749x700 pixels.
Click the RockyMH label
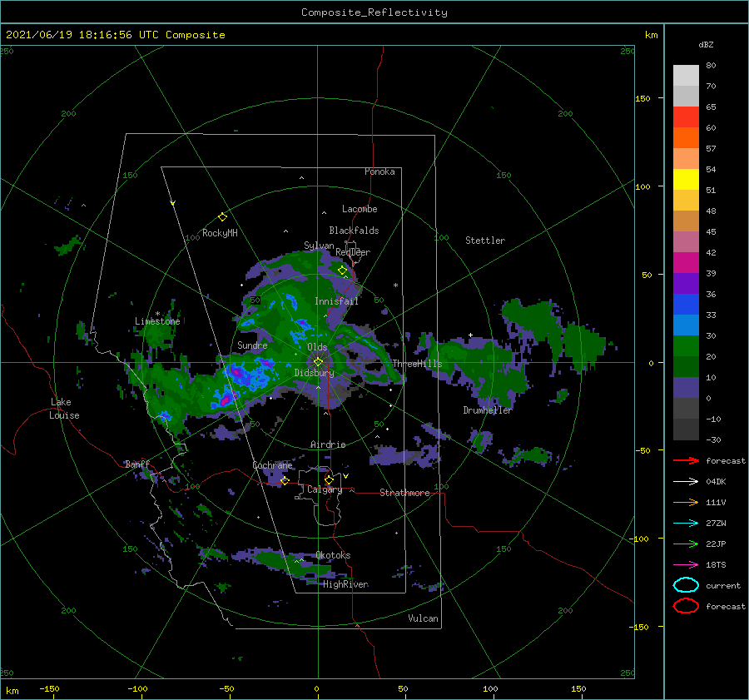[x=220, y=233]
